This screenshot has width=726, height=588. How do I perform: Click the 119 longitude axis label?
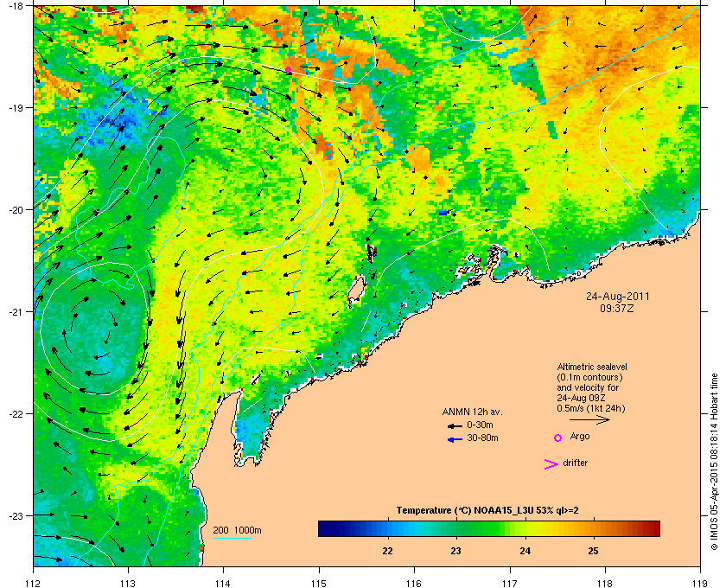[701, 584]
